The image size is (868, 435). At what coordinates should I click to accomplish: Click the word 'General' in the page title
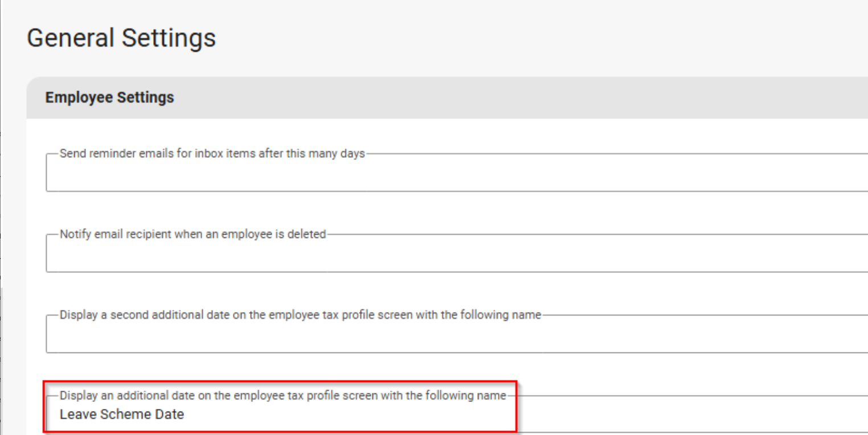pyautogui.click(x=69, y=38)
